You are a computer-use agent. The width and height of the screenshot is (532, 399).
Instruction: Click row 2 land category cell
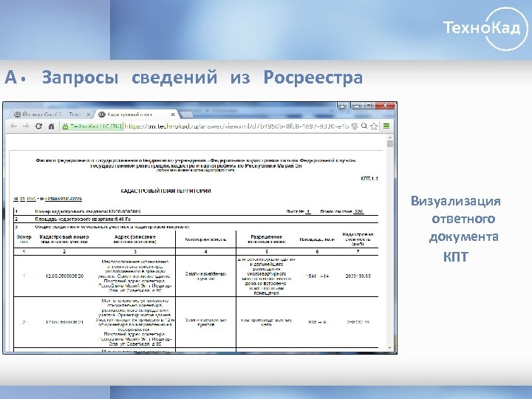pos(205,322)
